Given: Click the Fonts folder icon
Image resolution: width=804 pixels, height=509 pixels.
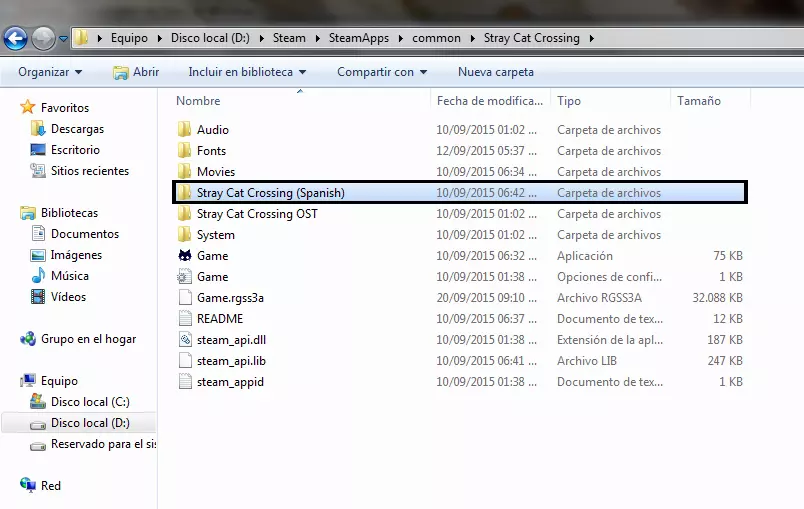Looking at the screenshot, I should pyautogui.click(x=185, y=150).
